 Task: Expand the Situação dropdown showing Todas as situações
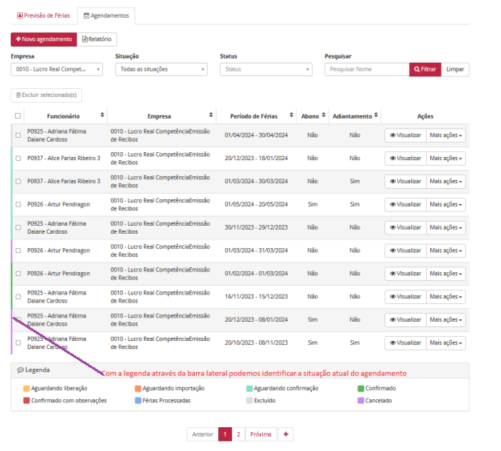(x=161, y=69)
